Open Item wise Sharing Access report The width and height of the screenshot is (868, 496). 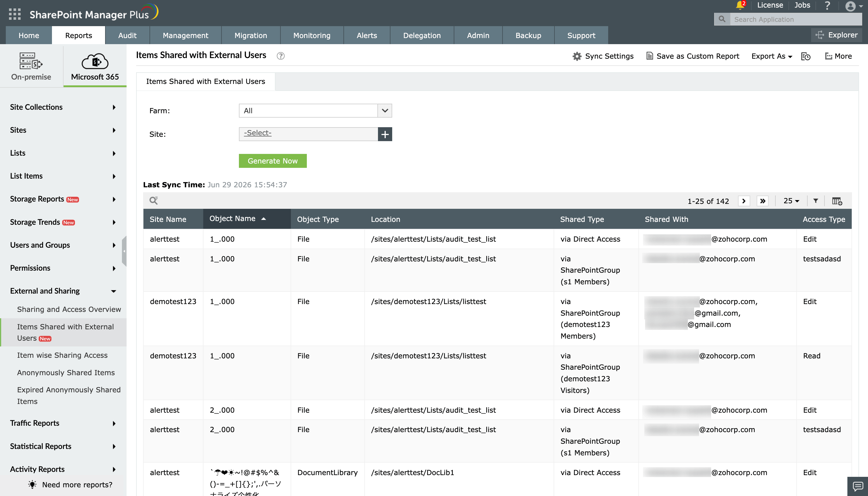62,355
